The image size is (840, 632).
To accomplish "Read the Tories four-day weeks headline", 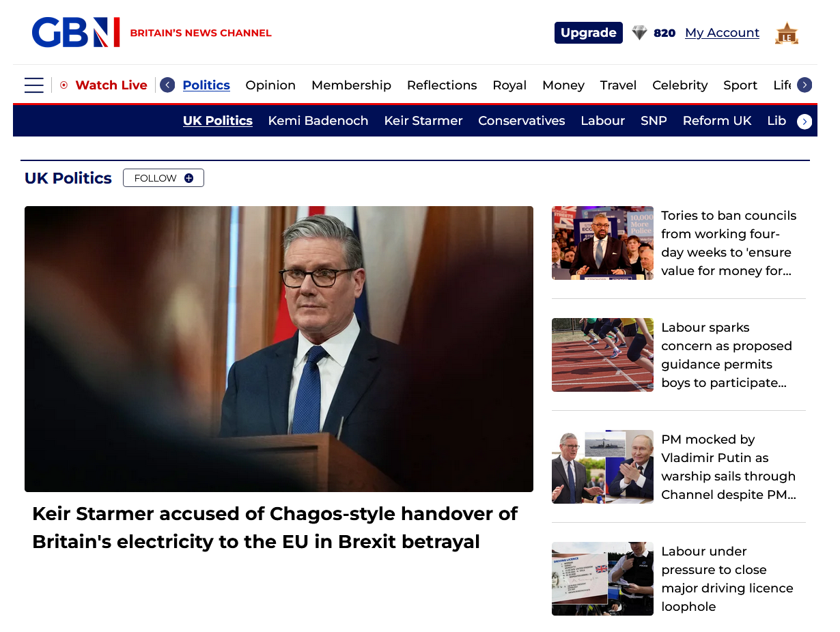I will tap(729, 243).
